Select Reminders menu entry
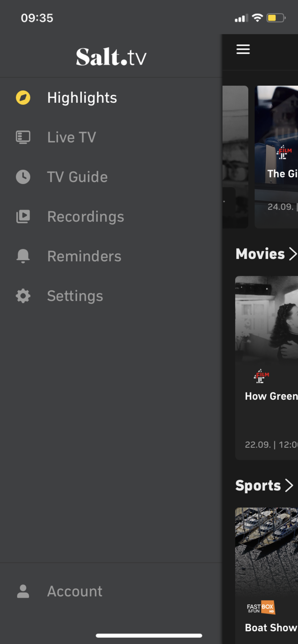298x644 pixels. click(x=111, y=256)
